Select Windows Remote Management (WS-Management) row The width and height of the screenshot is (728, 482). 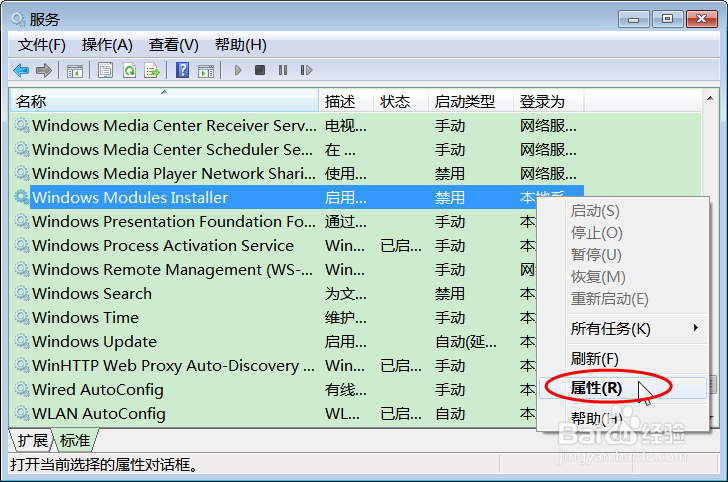click(274, 269)
